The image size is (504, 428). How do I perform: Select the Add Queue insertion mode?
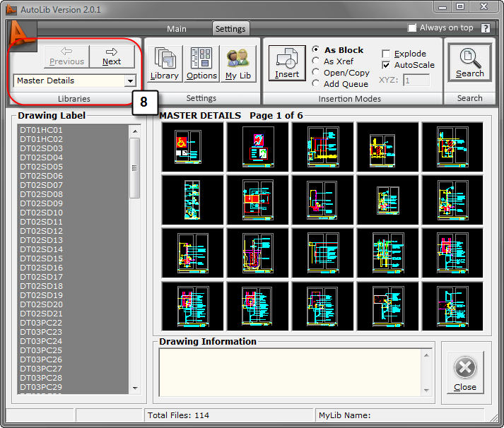pos(340,84)
